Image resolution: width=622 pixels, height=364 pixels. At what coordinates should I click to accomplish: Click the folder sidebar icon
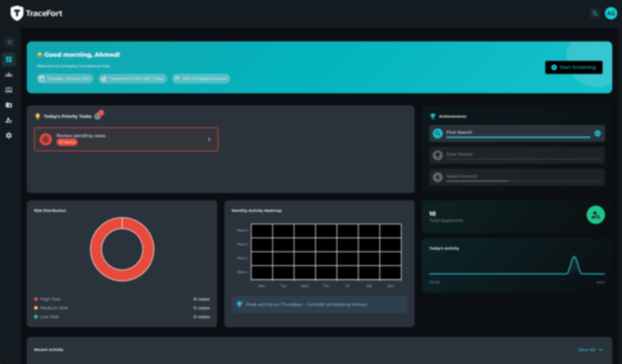pyautogui.click(x=9, y=105)
